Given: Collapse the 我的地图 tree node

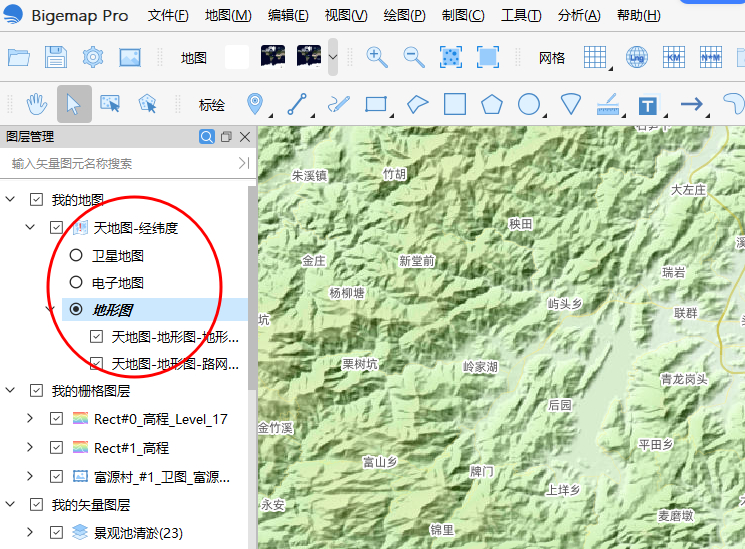Looking at the screenshot, I should click(10, 199).
